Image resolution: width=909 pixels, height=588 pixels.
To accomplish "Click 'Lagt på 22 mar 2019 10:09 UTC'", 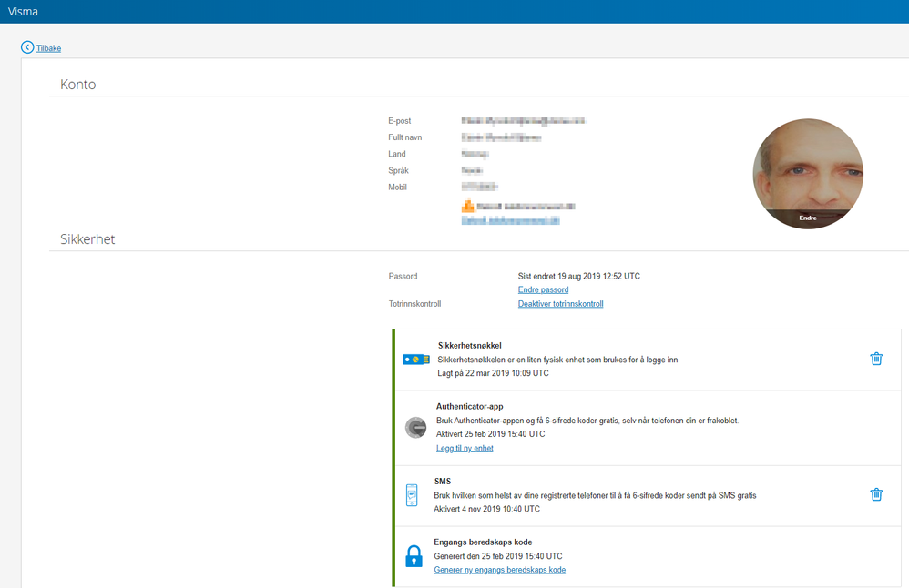I will coord(494,373).
